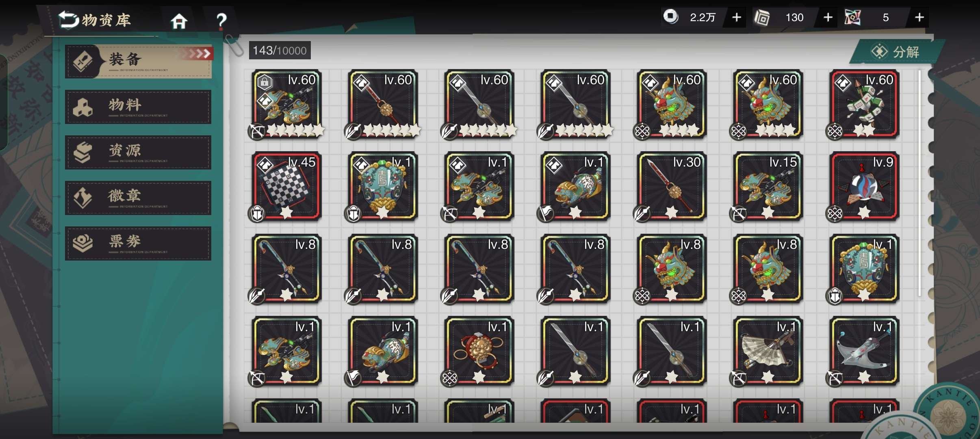Add currency via plus next to 130
Screen dimensions: 980x439
tap(828, 17)
